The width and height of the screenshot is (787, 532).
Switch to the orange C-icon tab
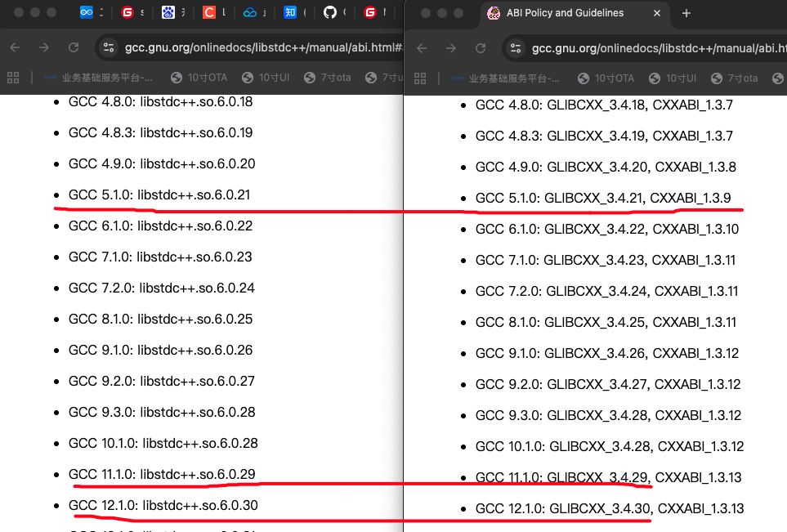(208, 12)
